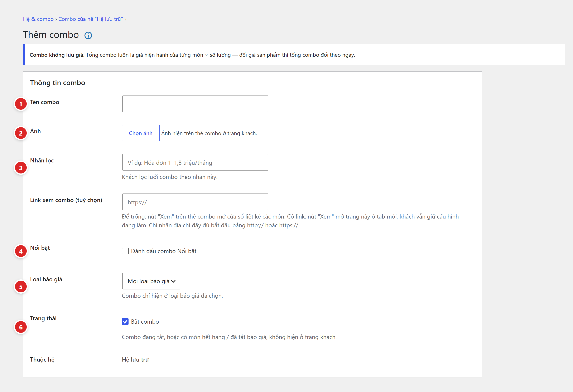This screenshot has height=392, width=573.
Task: Tick the "Đánh dấu combo Nổi bật" checkbox
Action: coord(125,251)
